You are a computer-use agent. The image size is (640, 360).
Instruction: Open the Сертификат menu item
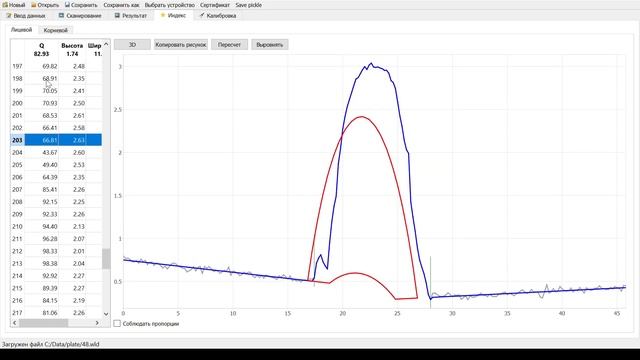[x=215, y=5]
